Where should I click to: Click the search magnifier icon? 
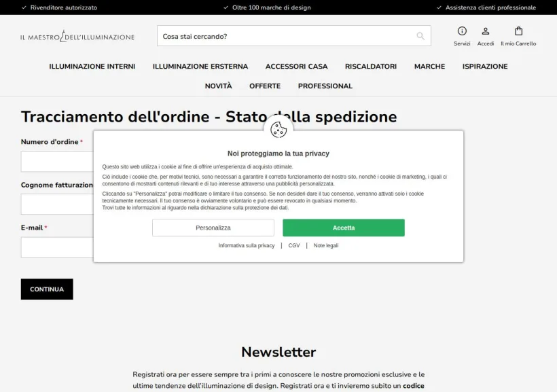[420, 36]
